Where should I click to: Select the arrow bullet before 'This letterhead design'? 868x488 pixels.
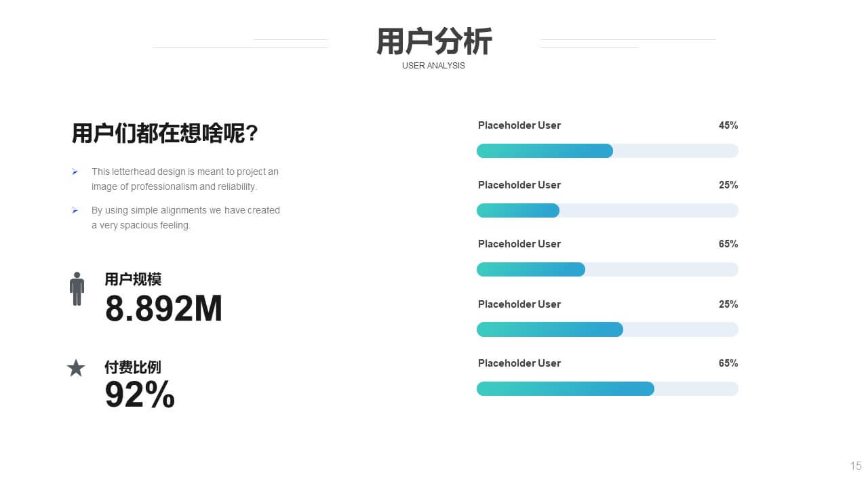pos(75,172)
